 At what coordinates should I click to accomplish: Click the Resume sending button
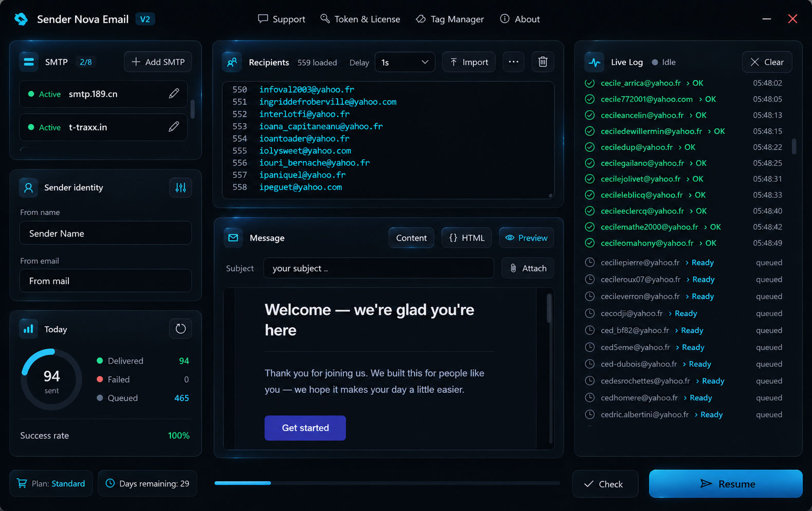(726, 484)
